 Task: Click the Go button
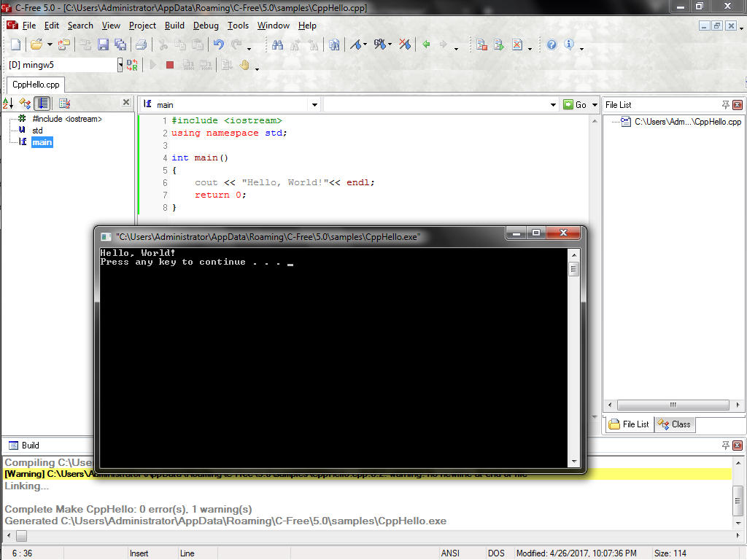tap(576, 105)
